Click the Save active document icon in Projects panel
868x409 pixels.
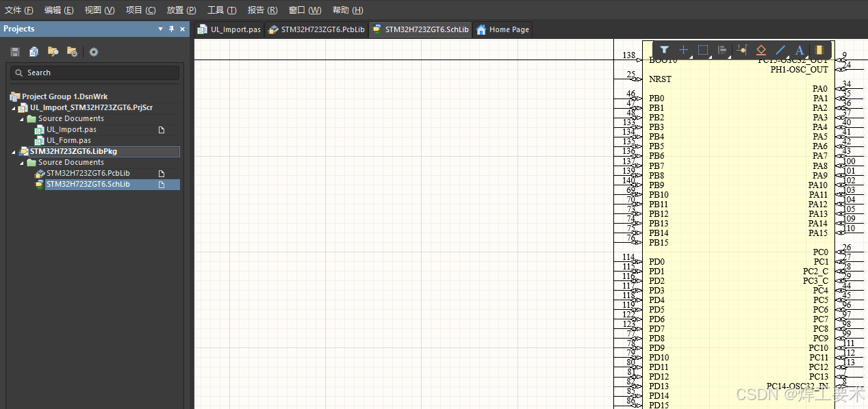pyautogui.click(x=15, y=52)
